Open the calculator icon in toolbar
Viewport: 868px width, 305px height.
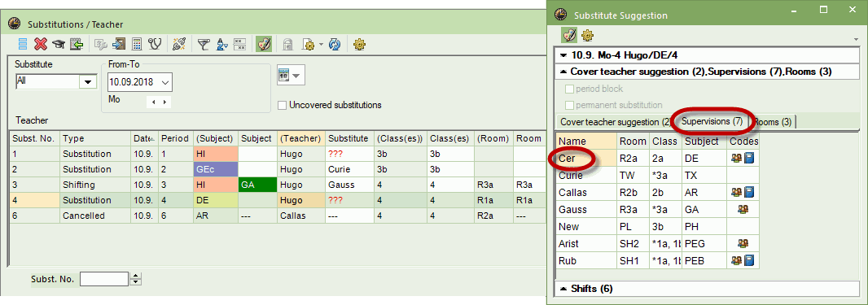click(x=138, y=44)
